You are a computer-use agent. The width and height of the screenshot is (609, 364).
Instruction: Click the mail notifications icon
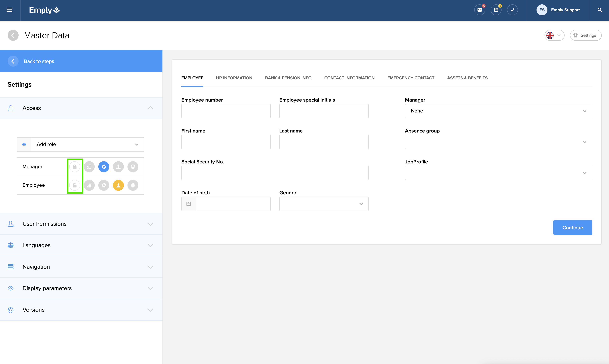tap(480, 10)
